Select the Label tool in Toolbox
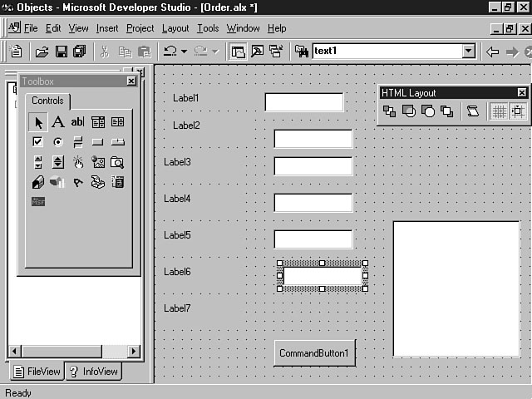This screenshot has height=399, width=532. coord(57,122)
